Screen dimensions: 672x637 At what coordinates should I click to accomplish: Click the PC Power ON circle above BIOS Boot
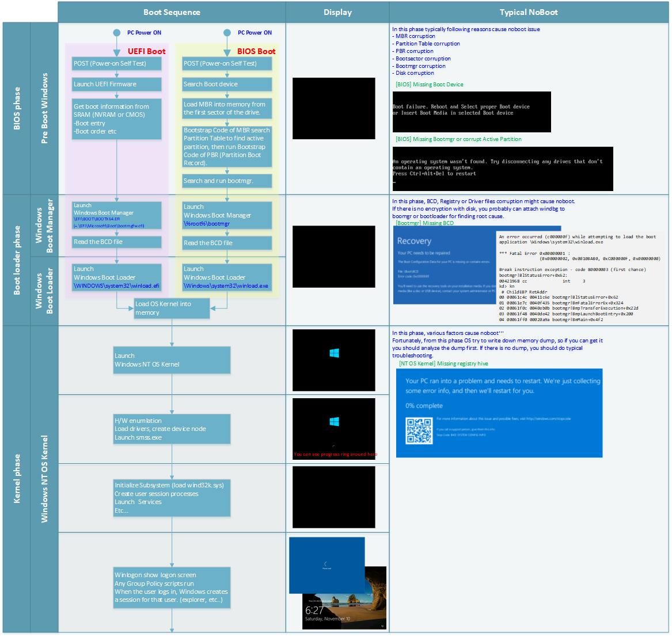[227, 33]
